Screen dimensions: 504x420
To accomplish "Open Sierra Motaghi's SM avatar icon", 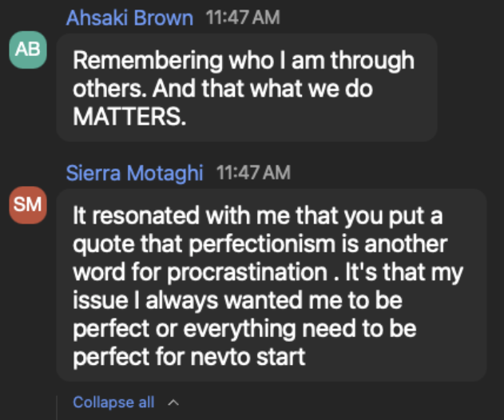I will 28,205.
